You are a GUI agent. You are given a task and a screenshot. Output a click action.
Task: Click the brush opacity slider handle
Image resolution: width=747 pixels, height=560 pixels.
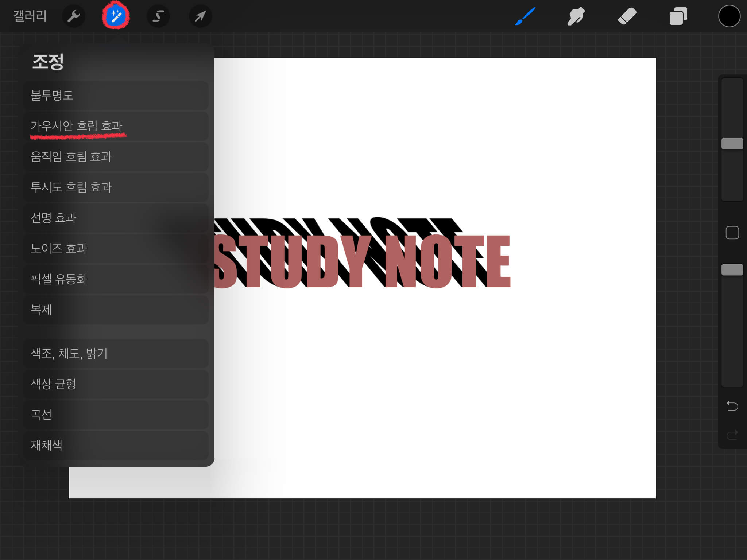tap(732, 270)
